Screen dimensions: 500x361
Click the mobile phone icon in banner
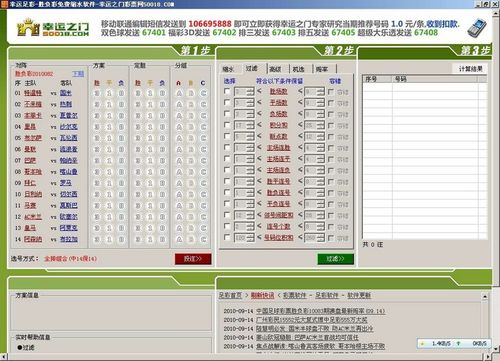pos(477,28)
